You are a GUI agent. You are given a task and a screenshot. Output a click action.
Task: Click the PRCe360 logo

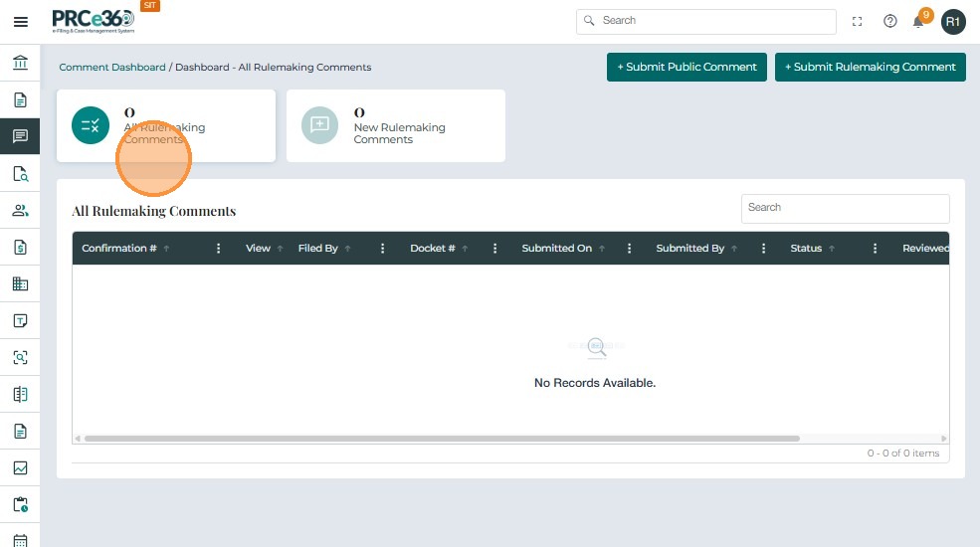coord(94,21)
